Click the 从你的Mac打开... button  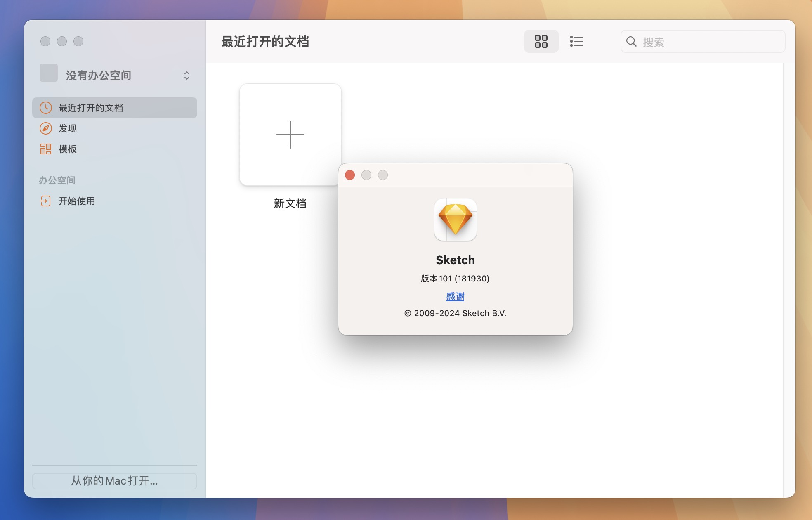point(115,481)
